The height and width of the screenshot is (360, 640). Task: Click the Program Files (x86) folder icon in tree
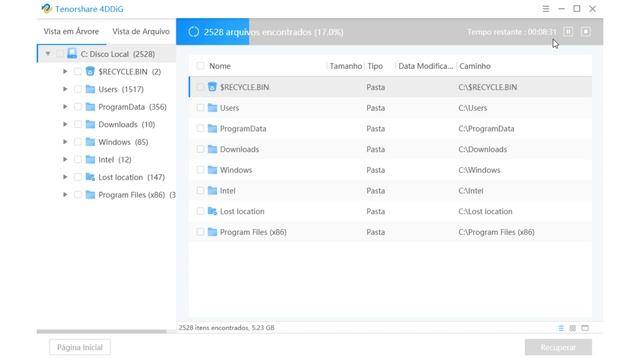pos(90,194)
